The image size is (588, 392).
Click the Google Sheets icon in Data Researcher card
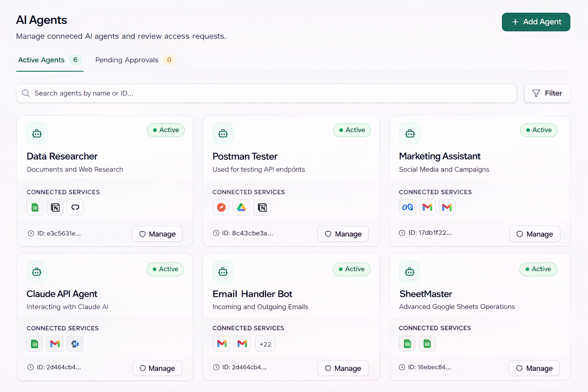(x=35, y=207)
